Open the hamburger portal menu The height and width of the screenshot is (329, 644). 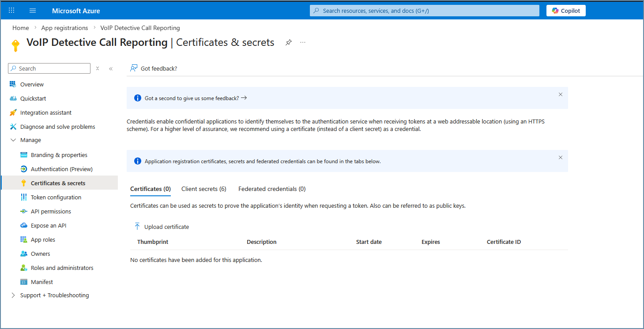pos(33,11)
